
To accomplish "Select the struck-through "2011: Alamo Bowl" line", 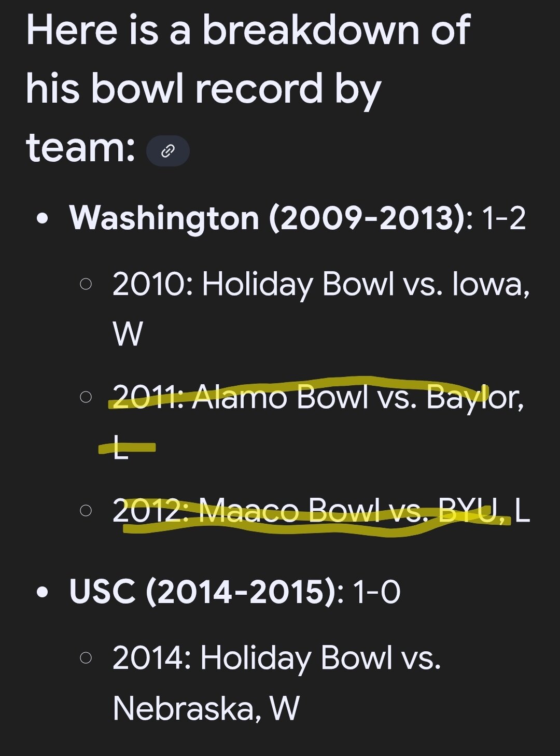I will pos(317,398).
